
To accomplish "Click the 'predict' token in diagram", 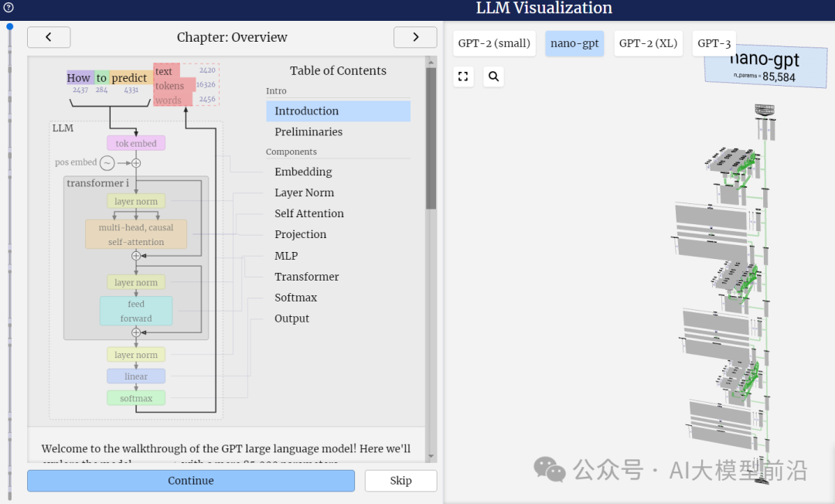I will pyautogui.click(x=131, y=78).
